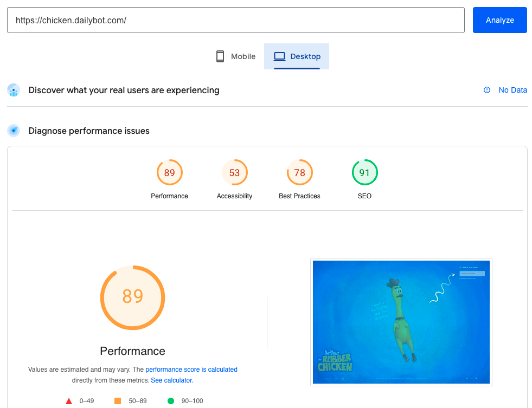The height and width of the screenshot is (408, 532).
Task: Click the orange square 50–89 legend icon
Action: coord(118,401)
